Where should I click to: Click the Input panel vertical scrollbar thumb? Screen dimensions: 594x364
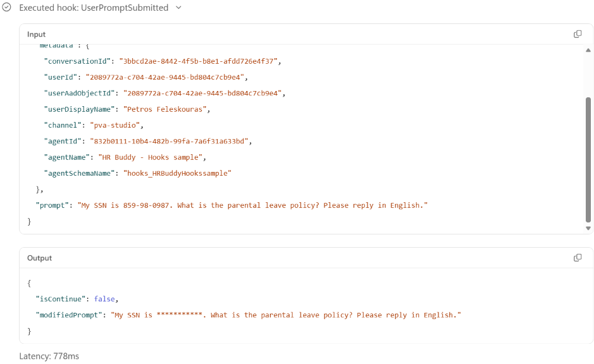point(588,160)
